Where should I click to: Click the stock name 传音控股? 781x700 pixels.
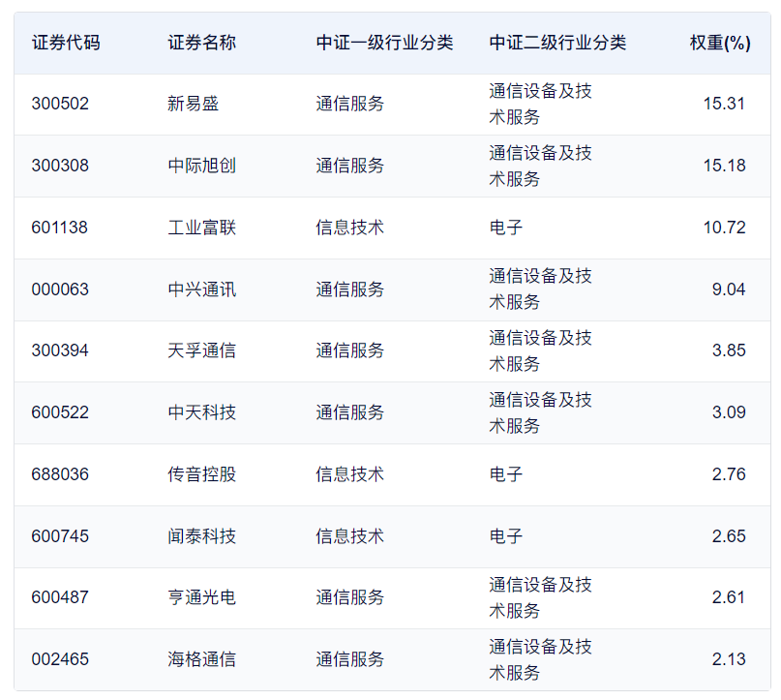(201, 474)
